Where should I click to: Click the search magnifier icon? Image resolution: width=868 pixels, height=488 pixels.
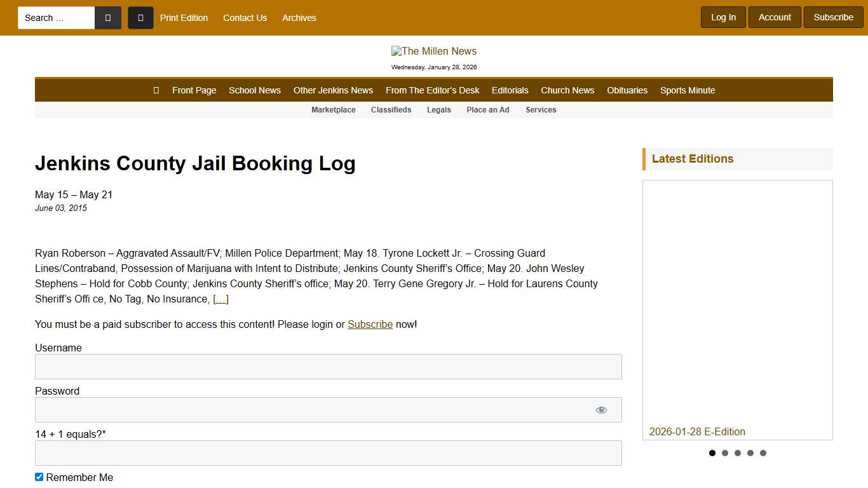[x=107, y=17]
